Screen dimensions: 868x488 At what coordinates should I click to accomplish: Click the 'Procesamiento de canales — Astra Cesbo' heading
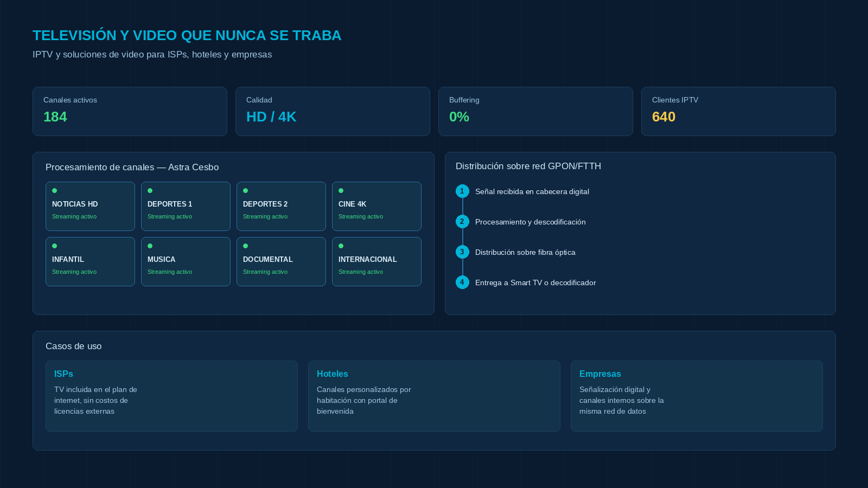(132, 167)
